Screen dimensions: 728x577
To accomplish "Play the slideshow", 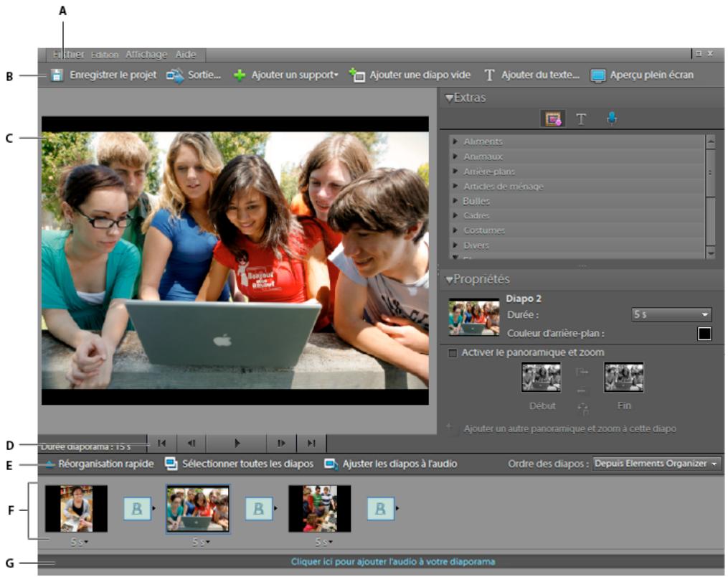I will (236, 444).
